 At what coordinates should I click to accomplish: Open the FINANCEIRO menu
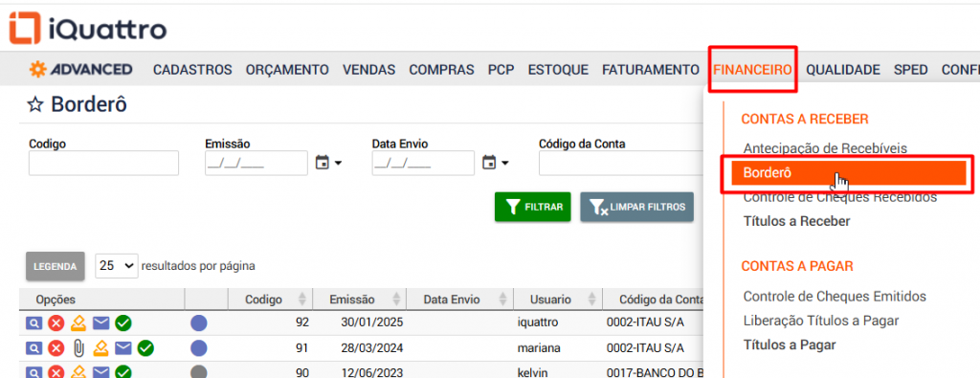tap(752, 69)
